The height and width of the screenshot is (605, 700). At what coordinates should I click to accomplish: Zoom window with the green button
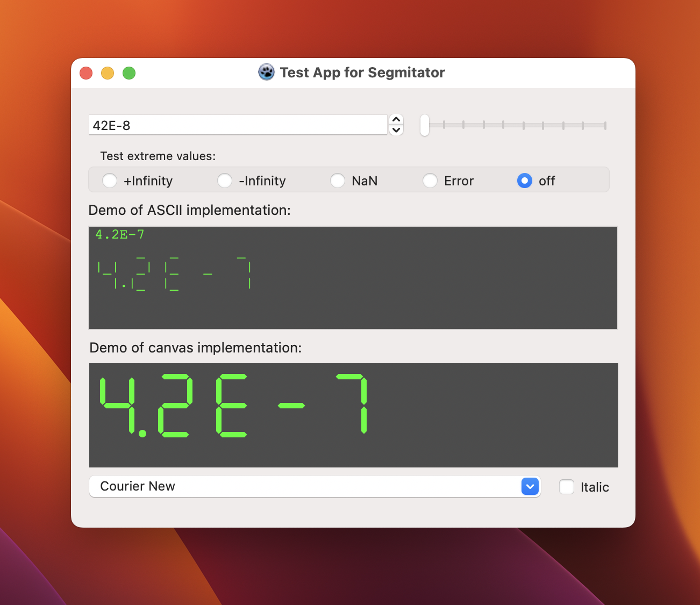(x=129, y=73)
